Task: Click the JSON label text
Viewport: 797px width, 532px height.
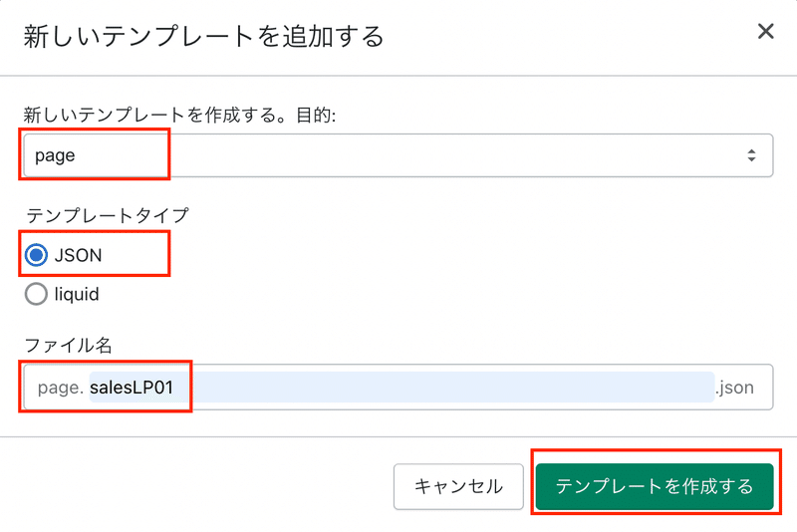Action: coord(79,255)
